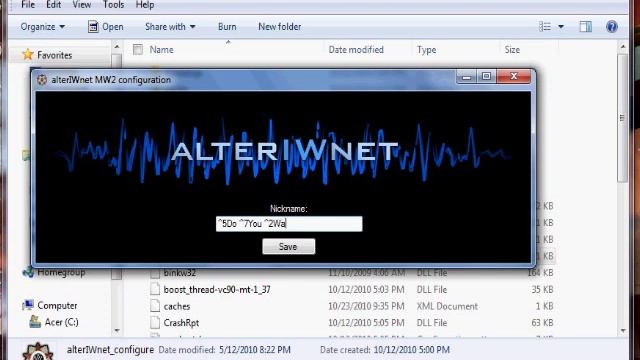Click the Open toolbar icon
The image size is (640, 360).
point(93,27)
